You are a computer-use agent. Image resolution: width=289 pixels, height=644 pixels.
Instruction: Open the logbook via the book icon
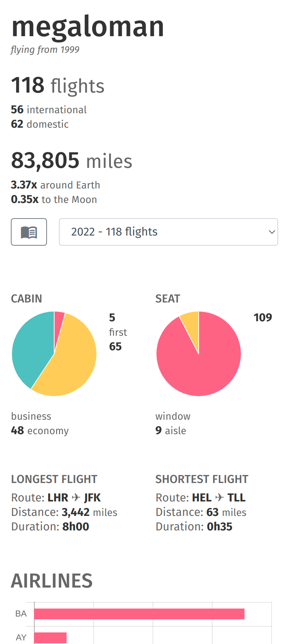[x=29, y=232]
